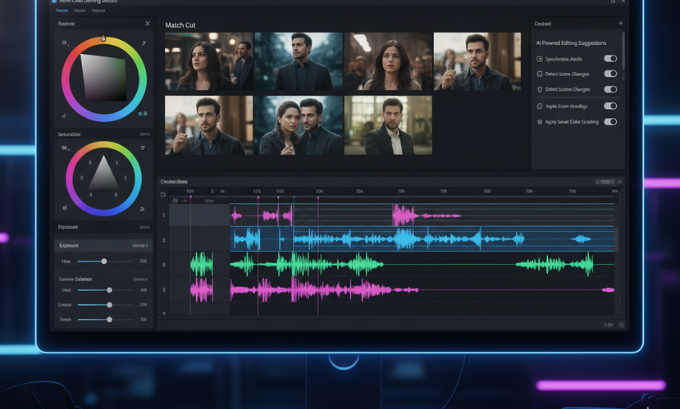Click the star icon beside Apply Smart Color Grading

539,122
